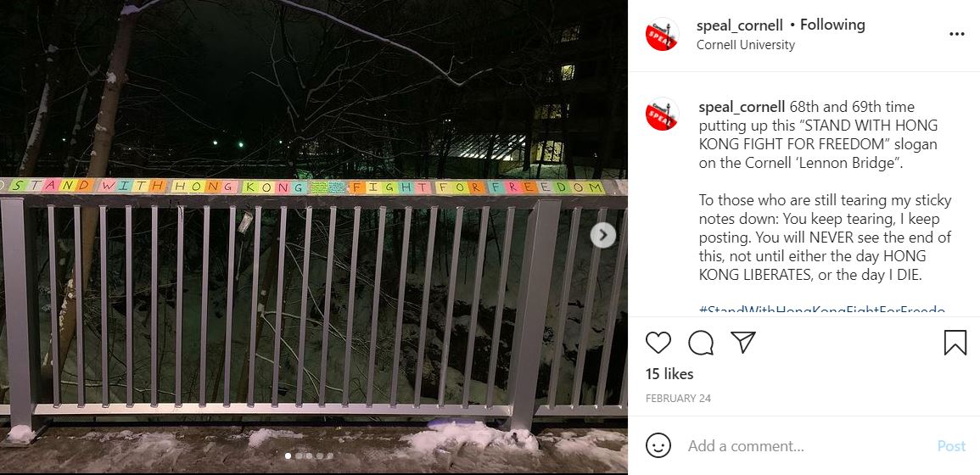Screen dimensions: 980x475
Task: Like the post with the heart icon
Action: coord(658,343)
